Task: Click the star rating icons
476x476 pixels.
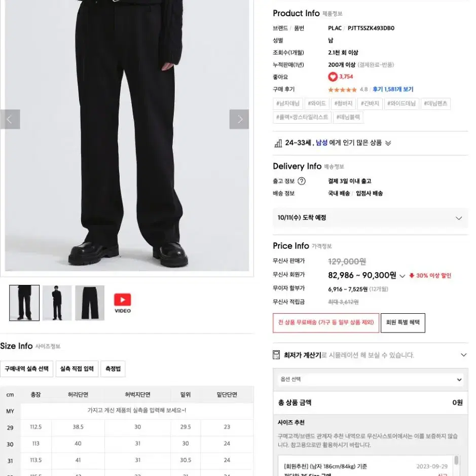Action: point(343,90)
